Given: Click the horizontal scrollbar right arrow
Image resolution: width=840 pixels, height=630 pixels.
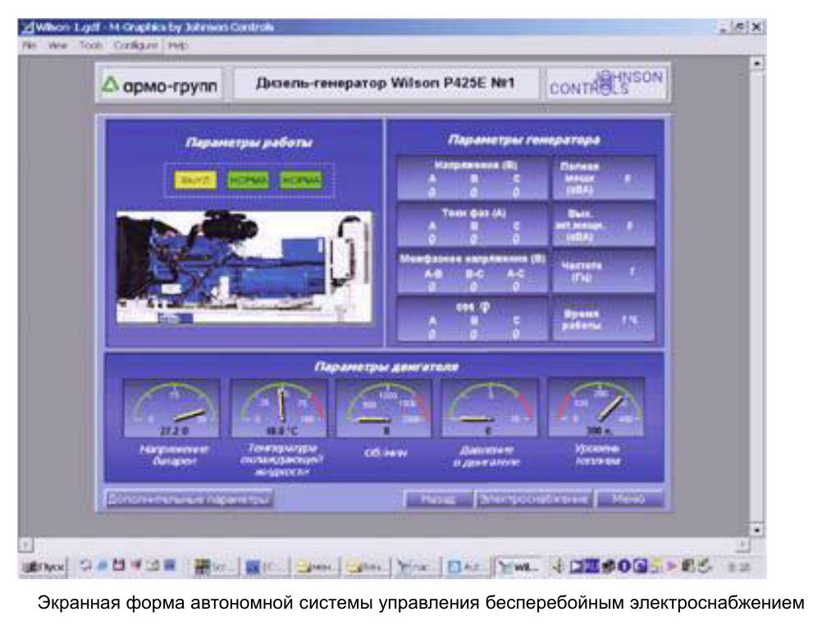Looking at the screenshot, I should (x=743, y=546).
